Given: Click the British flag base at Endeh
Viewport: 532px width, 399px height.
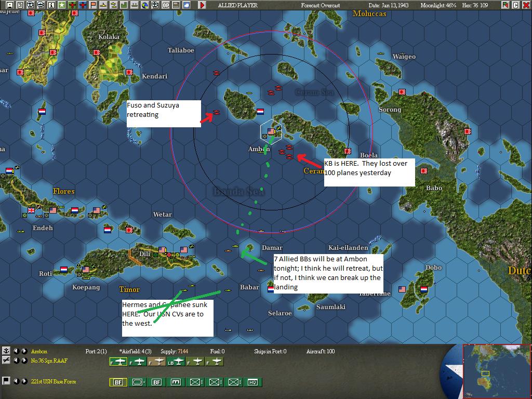Looking at the screenshot, I should (31, 210).
